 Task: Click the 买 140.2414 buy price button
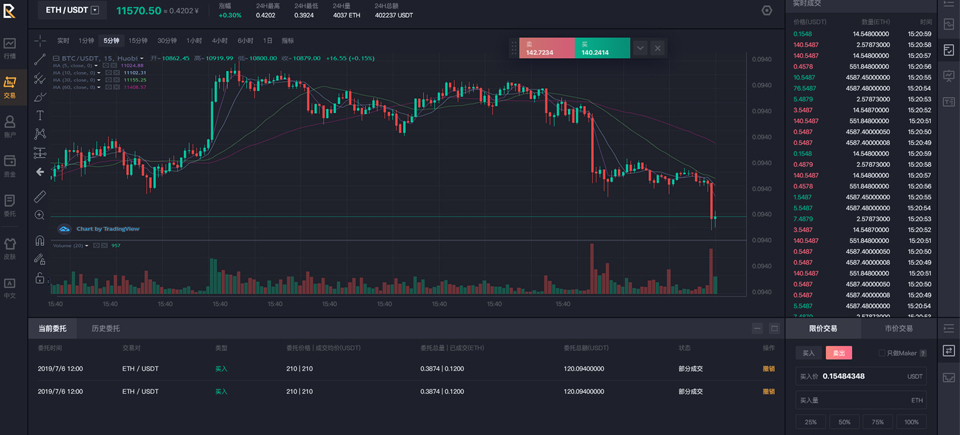pyautogui.click(x=602, y=48)
